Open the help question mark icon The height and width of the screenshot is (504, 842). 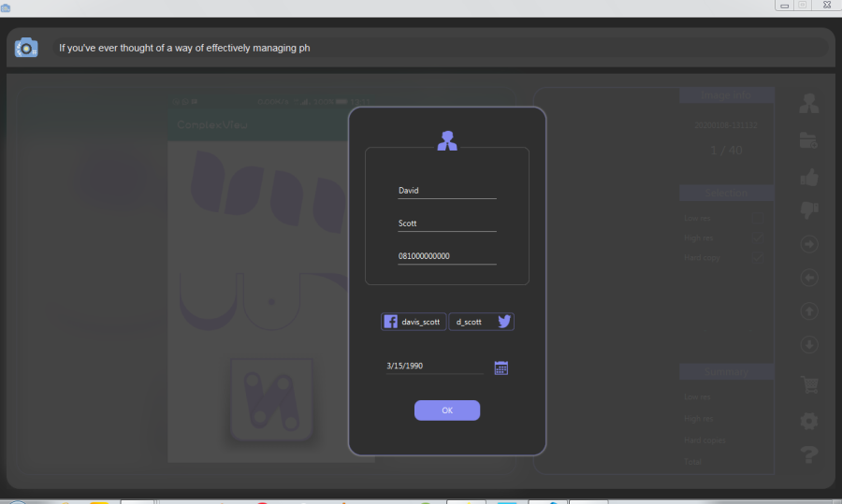point(809,454)
